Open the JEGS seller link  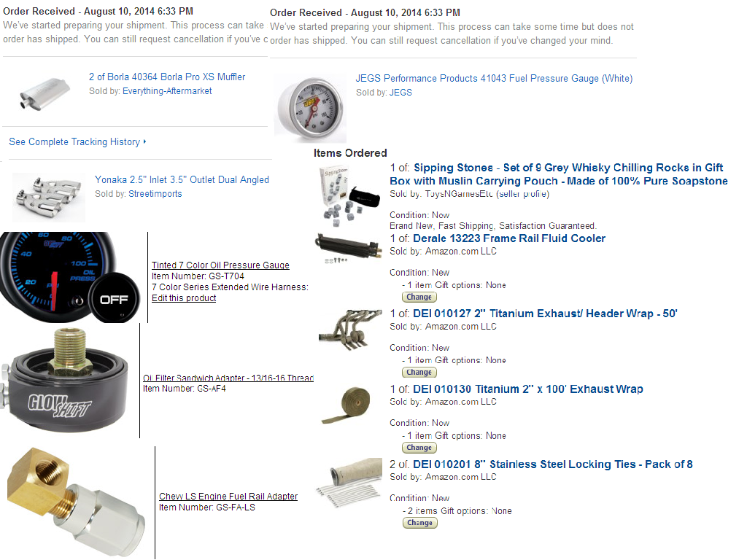[x=400, y=93]
